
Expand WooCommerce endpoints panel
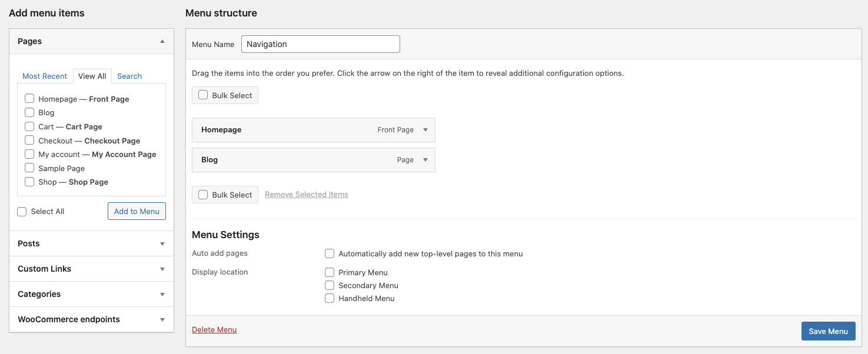[x=162, y=319]
